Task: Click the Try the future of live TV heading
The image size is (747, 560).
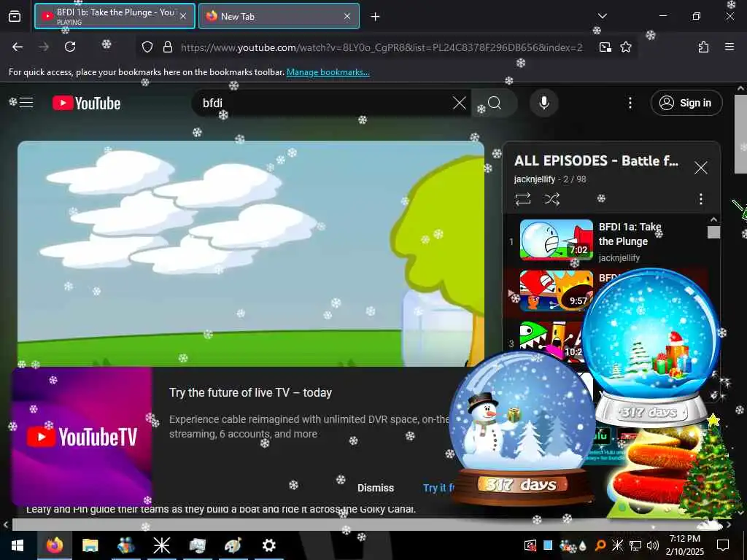Action: point(251,392)
